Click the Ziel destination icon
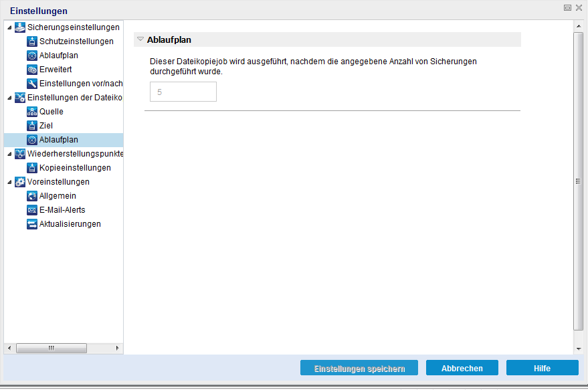Image resolution: width=588 pixels, height=390 pixels. point(32,126)
